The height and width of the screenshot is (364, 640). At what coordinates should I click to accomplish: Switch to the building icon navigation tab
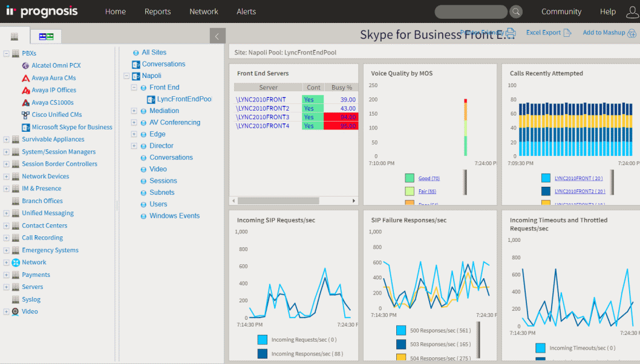click(x=15, y=36)
